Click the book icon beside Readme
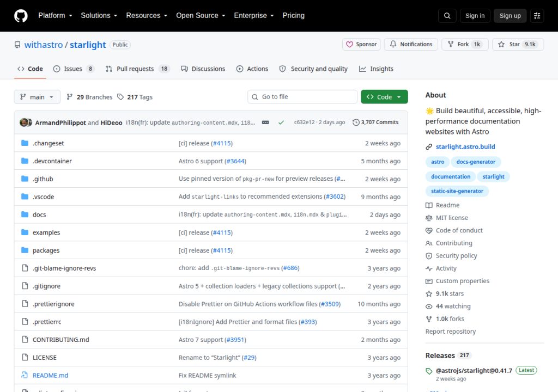Screen dimensions: 558x392 pyautogui.click(x=429, y=205)
